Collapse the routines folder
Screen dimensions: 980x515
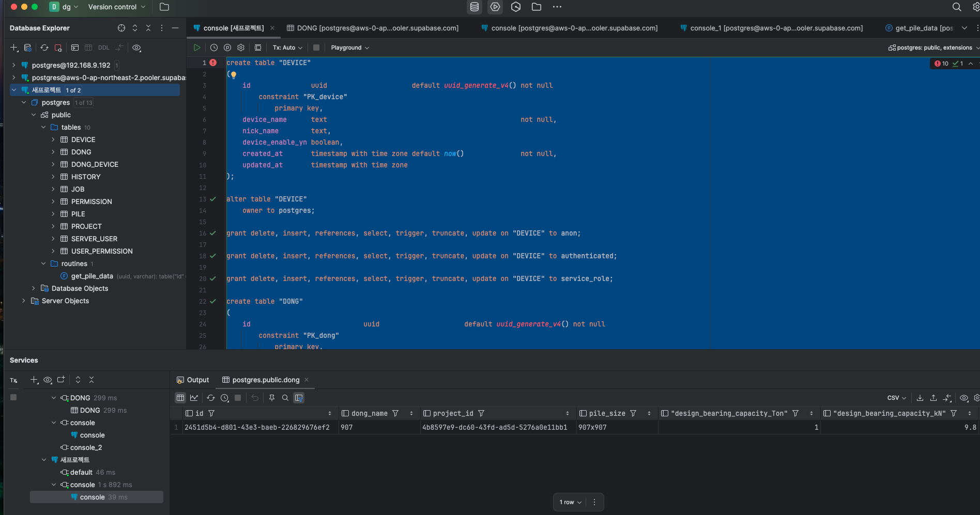click(43, 263)
